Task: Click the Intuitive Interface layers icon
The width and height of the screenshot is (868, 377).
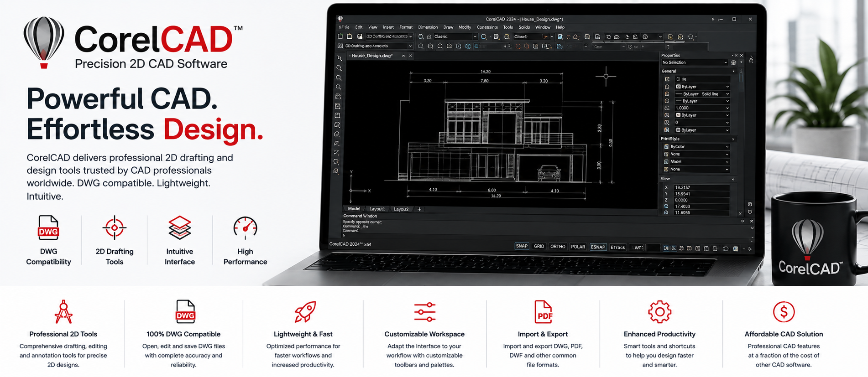Action: 180,227
